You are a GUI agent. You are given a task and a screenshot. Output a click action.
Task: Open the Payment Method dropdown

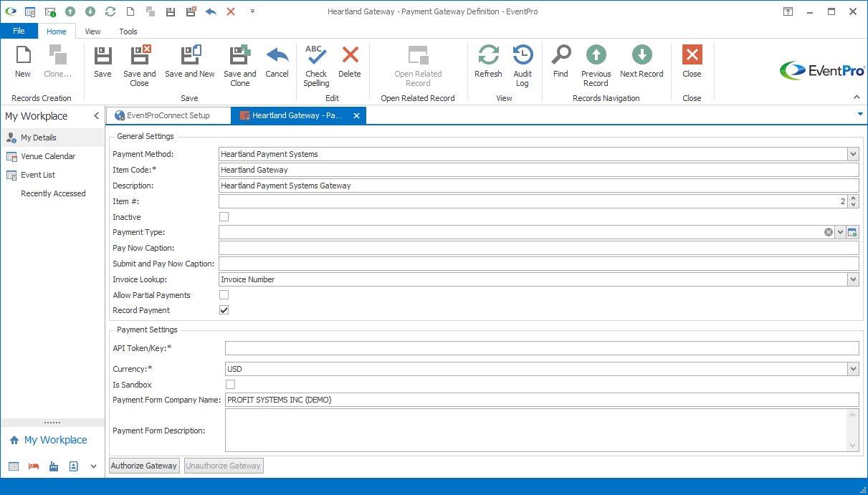pyautogui.click(x=853, y=154)
